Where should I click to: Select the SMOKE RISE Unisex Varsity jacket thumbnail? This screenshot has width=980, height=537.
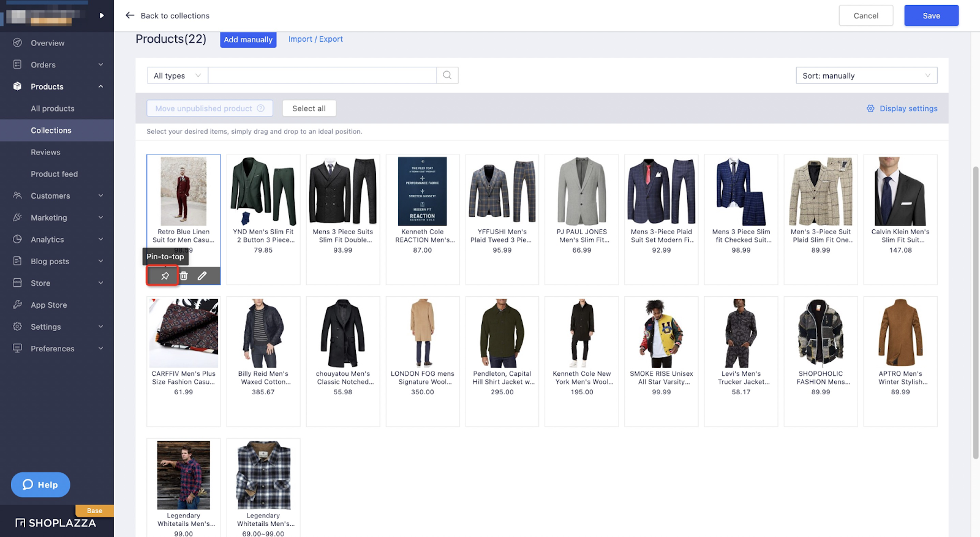tap(661, 333)
